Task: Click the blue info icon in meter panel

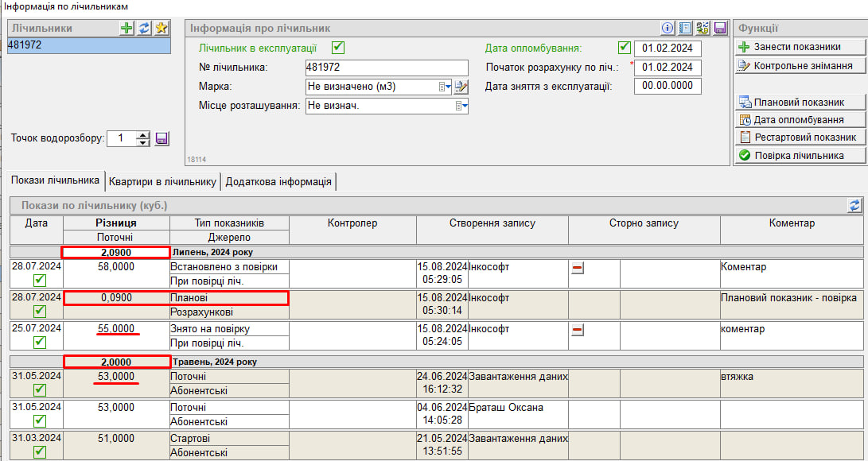Action: pyautogui.click(x=668, y=28)
